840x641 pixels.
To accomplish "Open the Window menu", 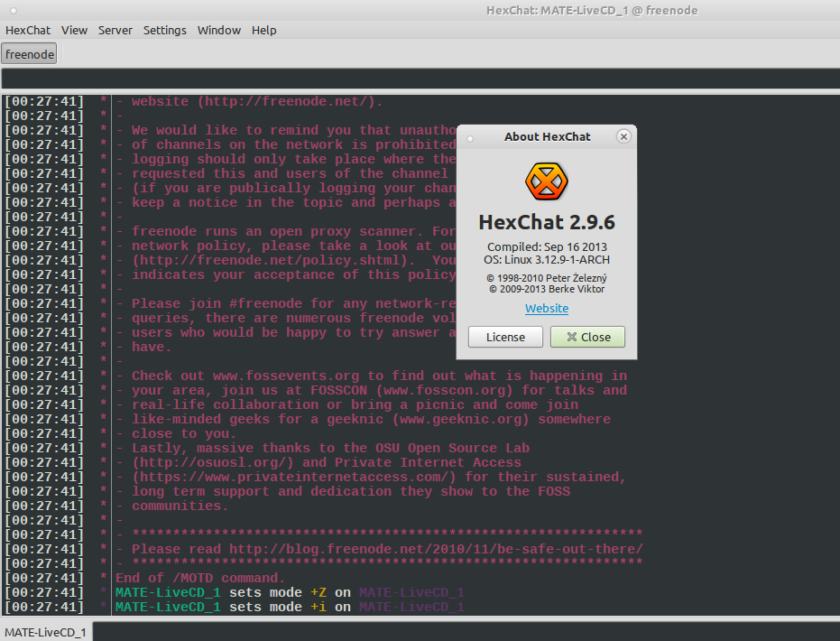I will click(x=219, y=30).
